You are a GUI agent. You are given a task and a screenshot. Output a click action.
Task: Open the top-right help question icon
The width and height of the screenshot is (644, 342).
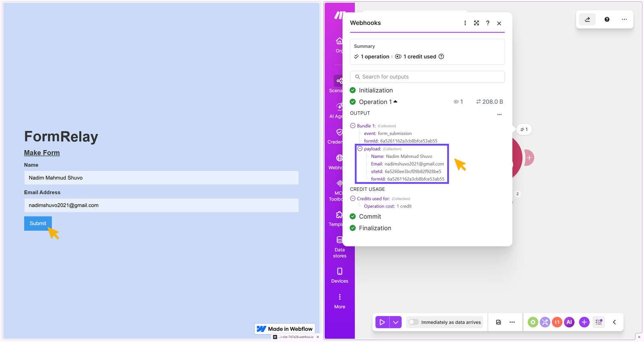607,19
